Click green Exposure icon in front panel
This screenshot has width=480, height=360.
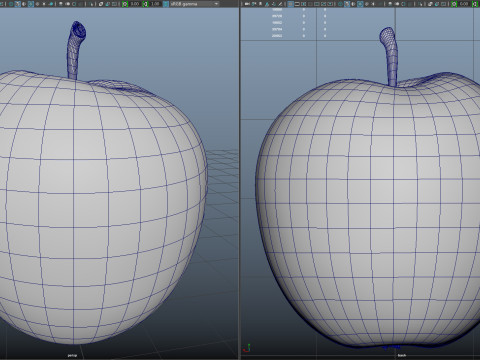coord(454,4)
